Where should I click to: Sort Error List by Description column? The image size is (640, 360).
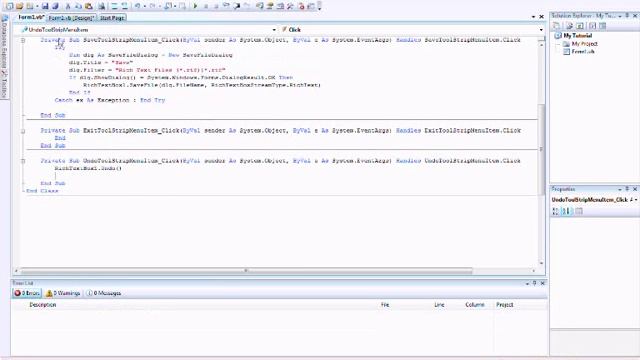[x=42, y=305]
